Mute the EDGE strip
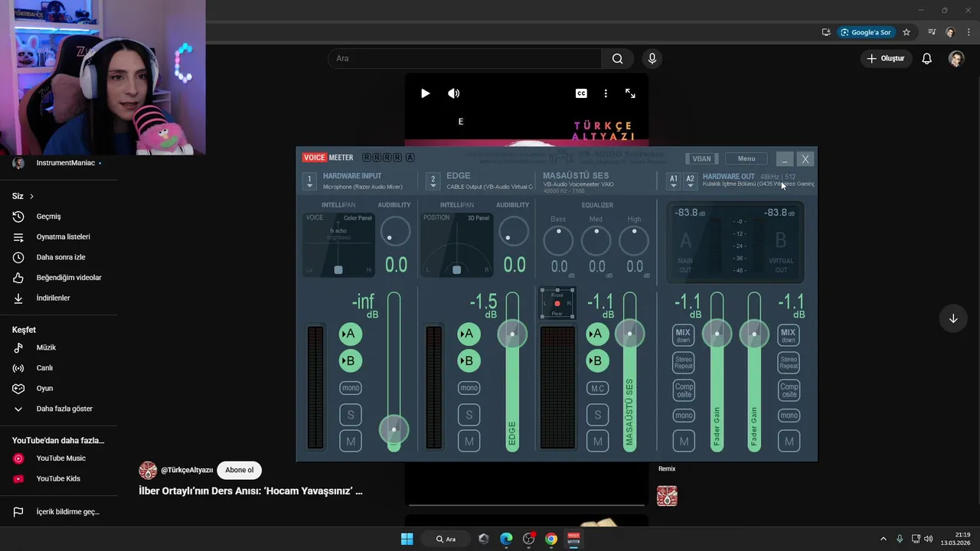The image size is (980, 551). (469, 441)
